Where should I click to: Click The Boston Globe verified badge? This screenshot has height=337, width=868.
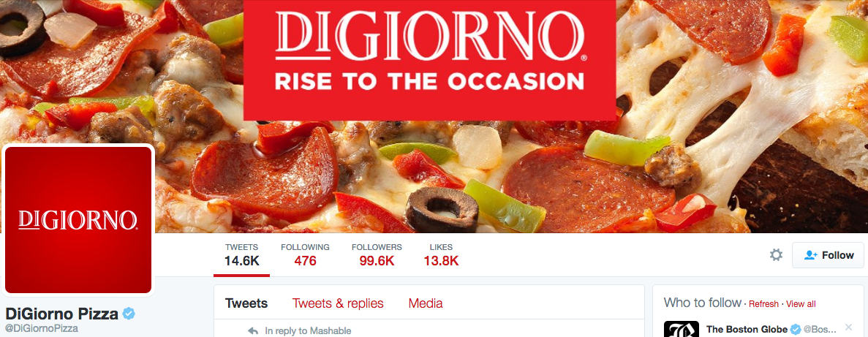click(796, 329)
